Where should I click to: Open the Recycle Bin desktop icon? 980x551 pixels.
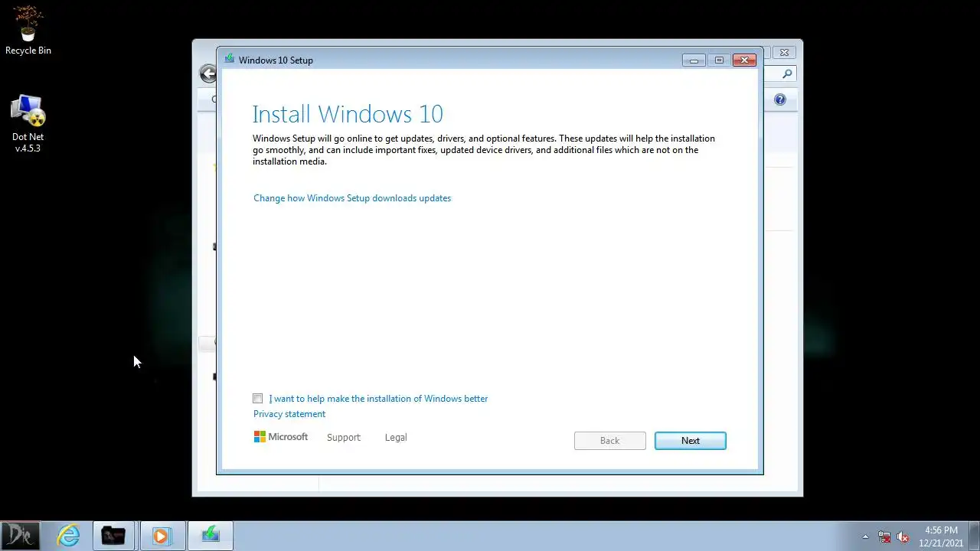[x=28, y=31]
